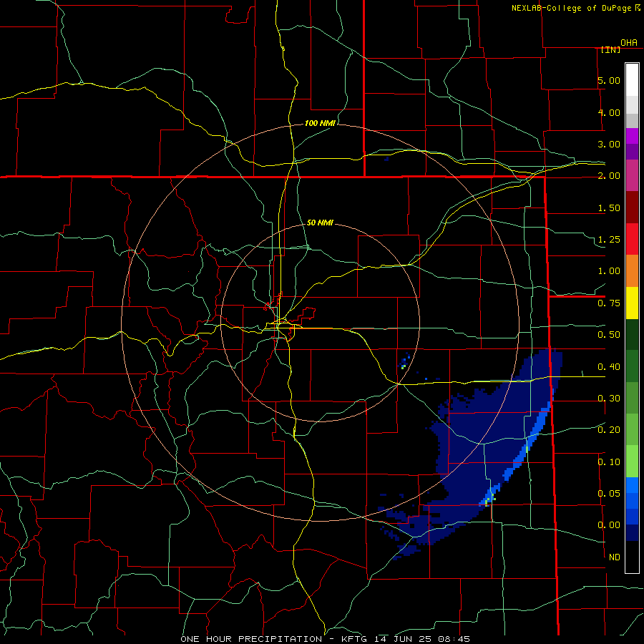Click the 2.00 legend value

pos(609,176)
